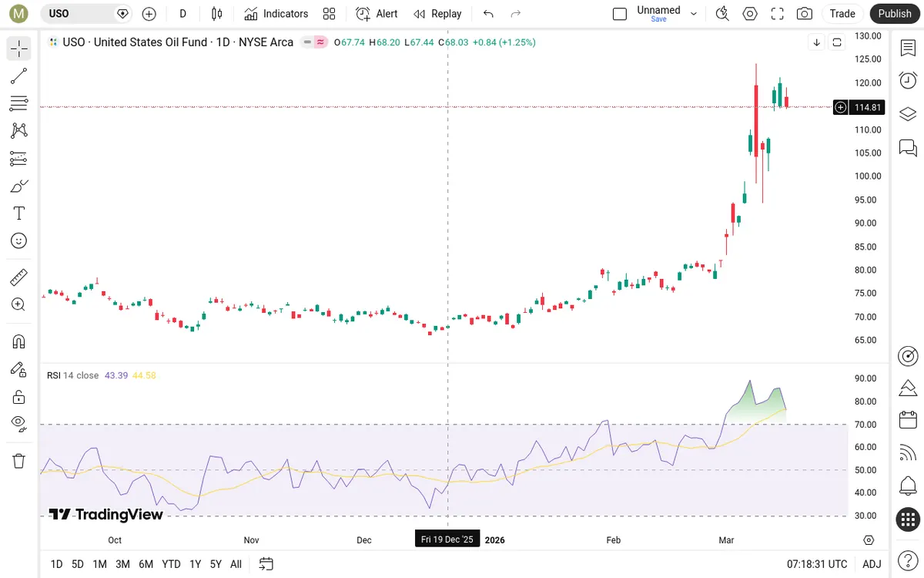Open the object tree layers panel
The height and width of the screenshot is (578, 924).
908,114
